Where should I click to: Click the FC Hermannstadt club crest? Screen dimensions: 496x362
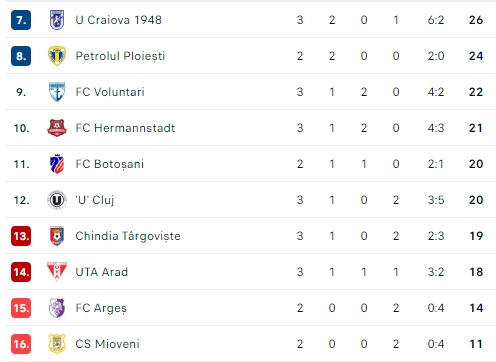[x=57, y=128]
